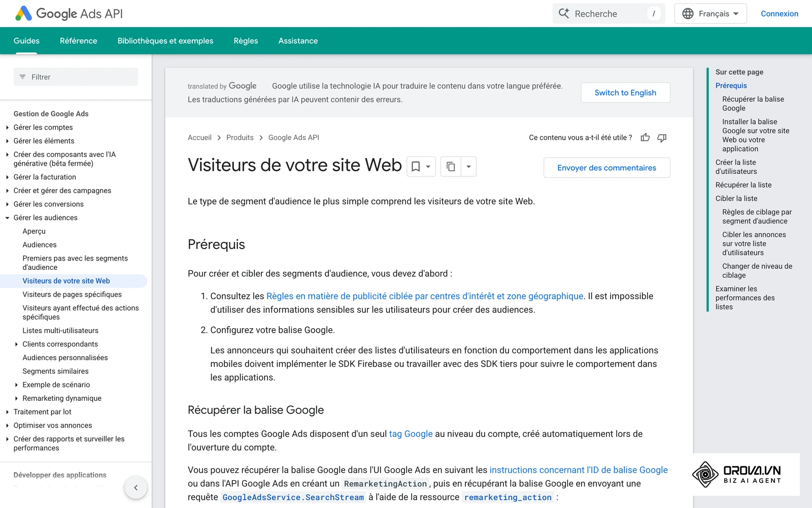Screen dimensions: 812x508
Task: Go to the Règles tab
Action: [246, 41]
